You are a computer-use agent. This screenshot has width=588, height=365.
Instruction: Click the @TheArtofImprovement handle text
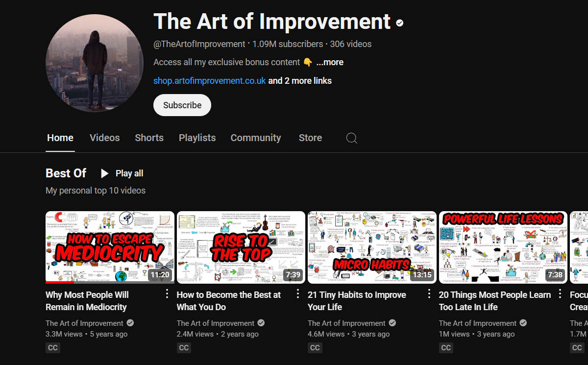(x=199, y=44)
